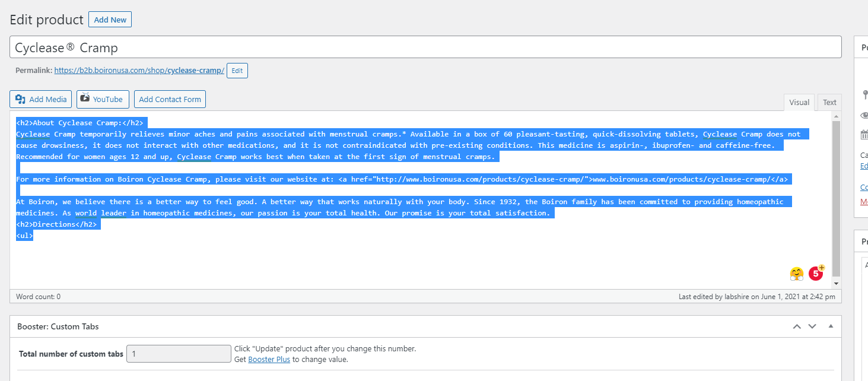868x381 pixels.
Task: Click the YouTube play icon
Action: point(85,98)
